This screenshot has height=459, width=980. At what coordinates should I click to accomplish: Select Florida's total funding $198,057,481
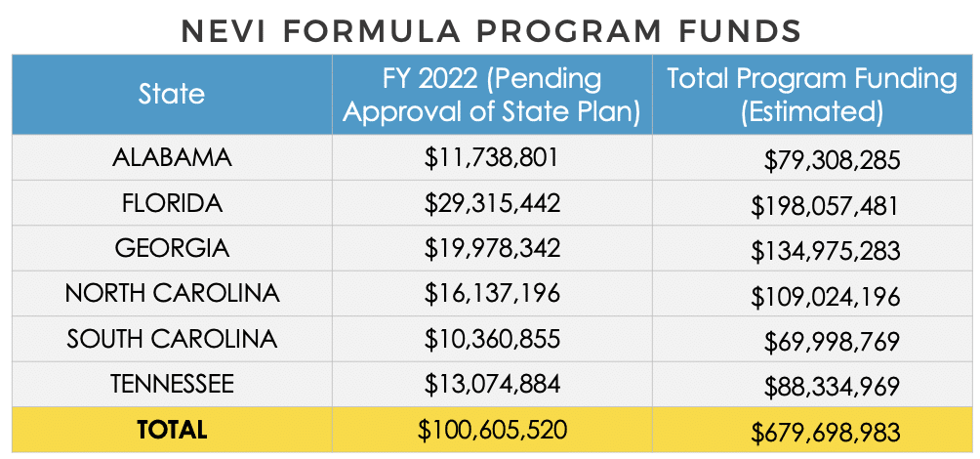point(825,205)
